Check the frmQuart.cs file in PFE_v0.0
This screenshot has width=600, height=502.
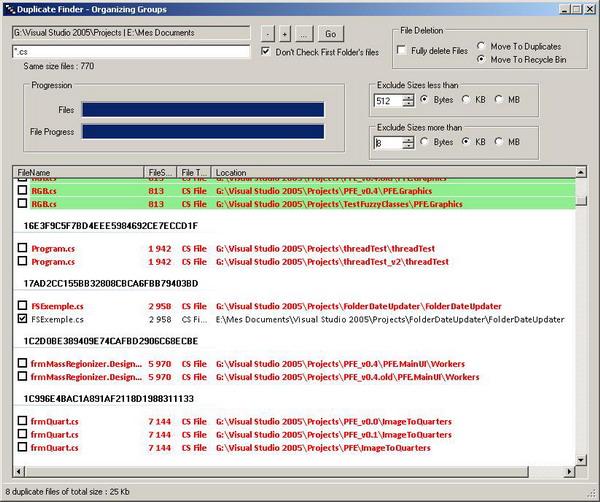tap(23, 421)
